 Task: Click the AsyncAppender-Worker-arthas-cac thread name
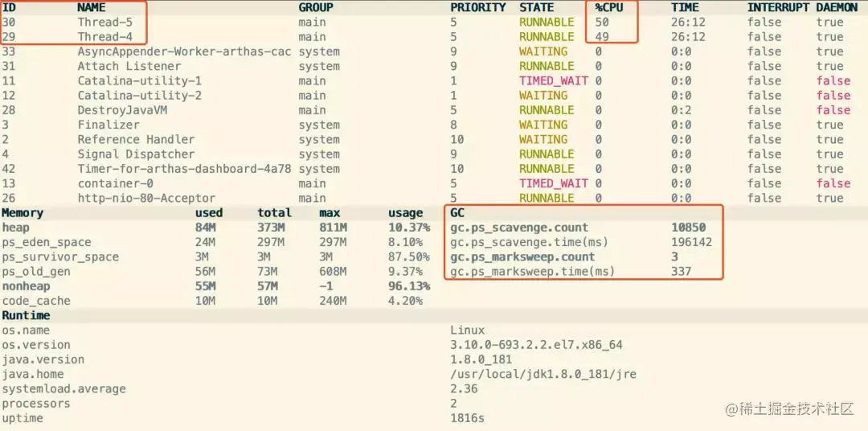coord(184,51)
